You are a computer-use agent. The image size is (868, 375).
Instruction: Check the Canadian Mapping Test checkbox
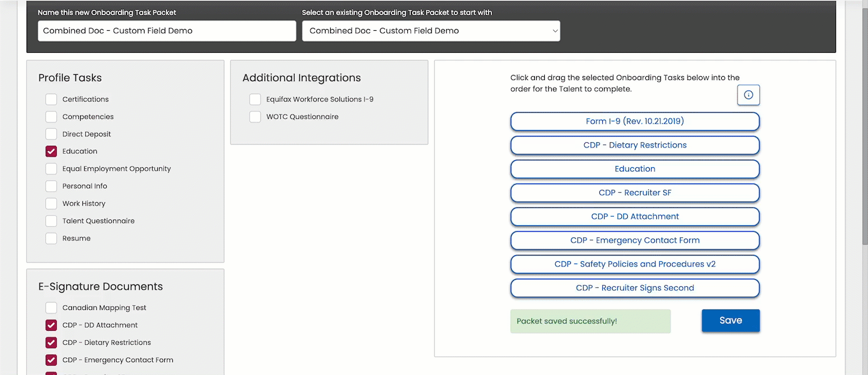coord(52,308)
